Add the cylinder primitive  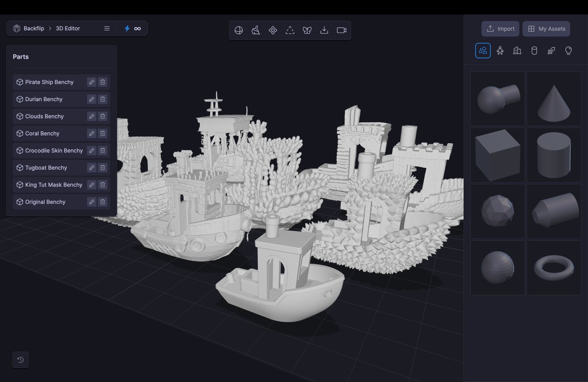pyautogui.click(x=554, y=155)
